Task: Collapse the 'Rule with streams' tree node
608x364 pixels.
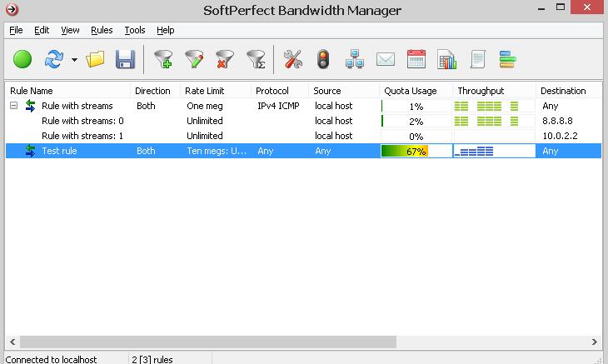Action: [x=13, y=106]
